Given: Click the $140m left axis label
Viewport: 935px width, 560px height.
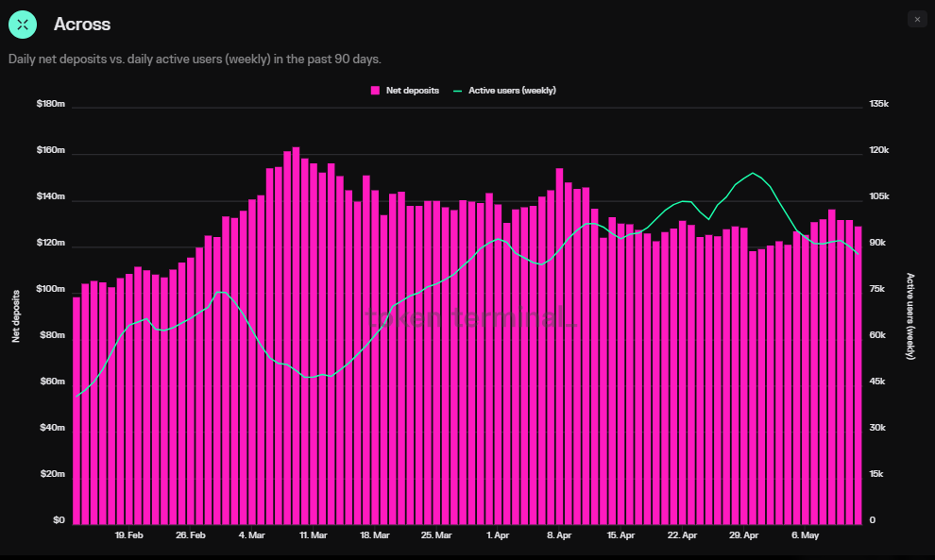Looking at the screenshot, I should click(51, 196).
